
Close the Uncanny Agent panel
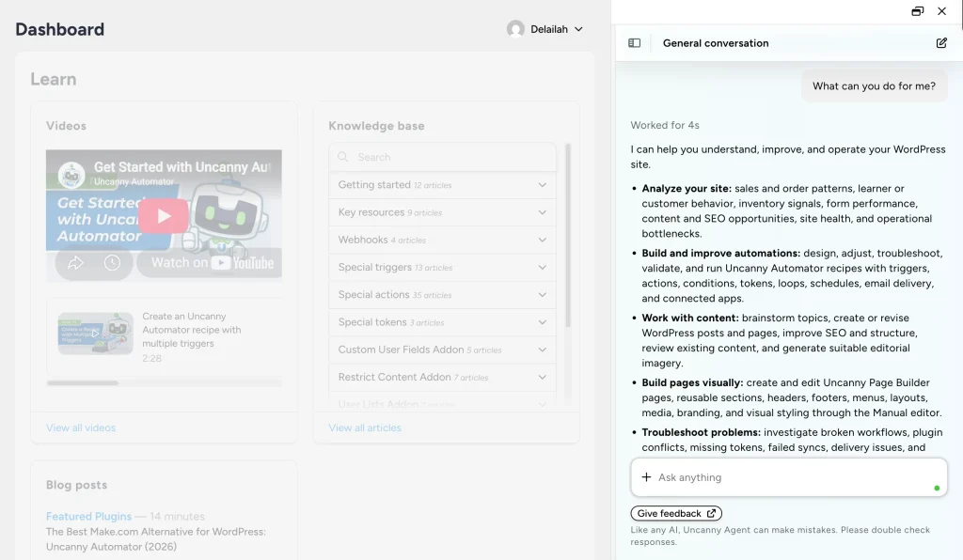[x=942, y=11]
